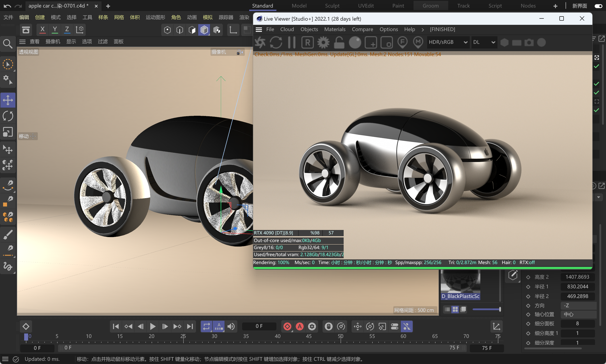Click the current frame 0 F field
Viewport: 606px width, 364px height.
coord(259,326)
